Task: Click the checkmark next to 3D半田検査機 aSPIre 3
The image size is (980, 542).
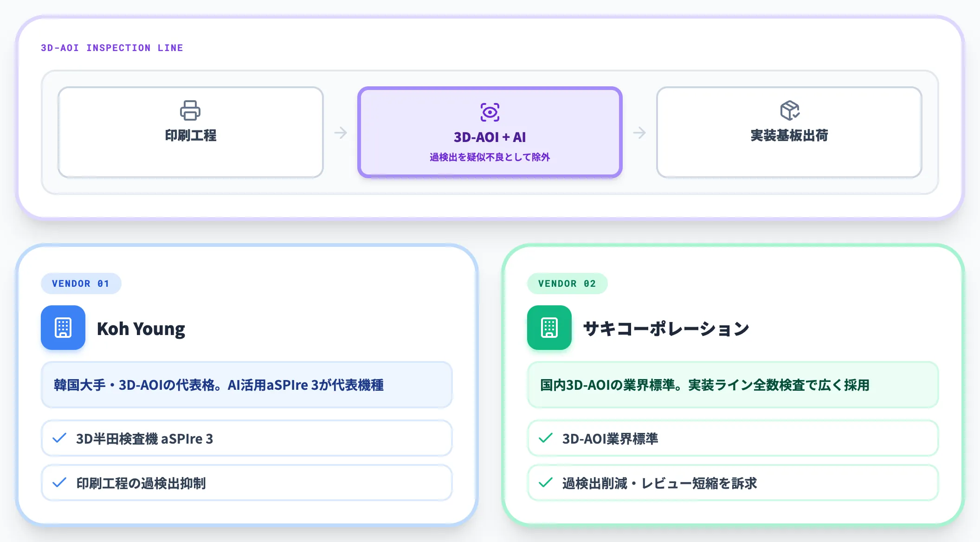Action: coord(59,438)
